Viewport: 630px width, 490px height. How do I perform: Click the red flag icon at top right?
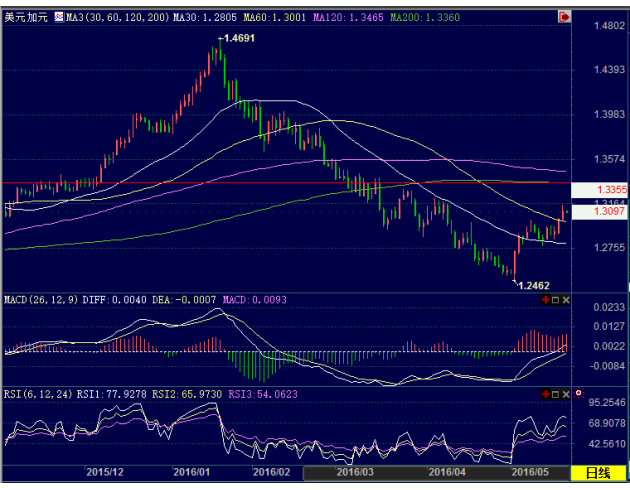[563, 17]
